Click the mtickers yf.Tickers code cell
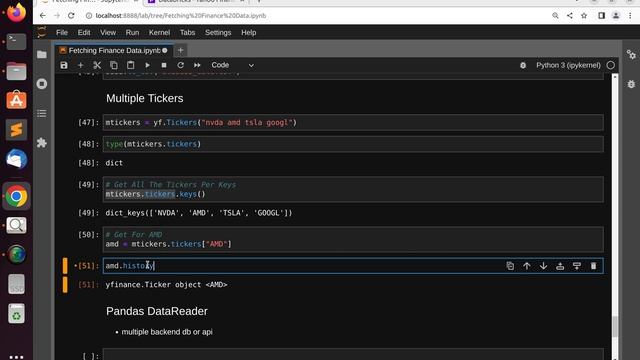640x360 pixels. pyautogui.click(x=353, y=122)
